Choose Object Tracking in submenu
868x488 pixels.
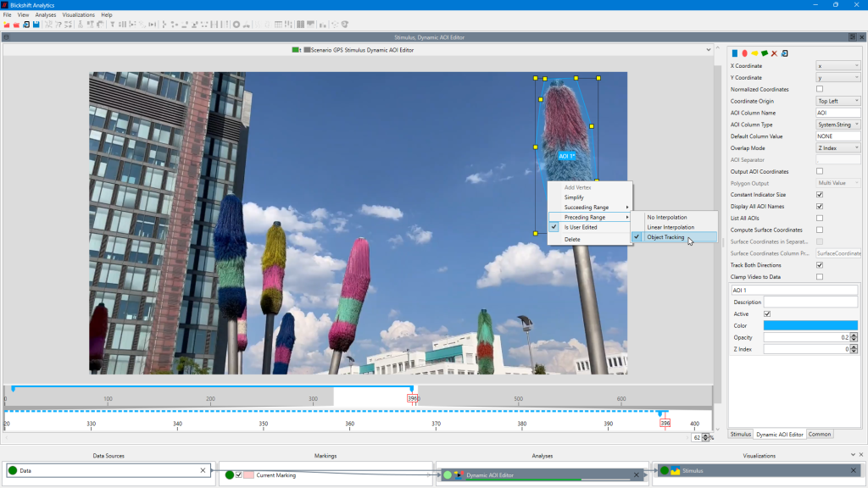click(674, 237)
